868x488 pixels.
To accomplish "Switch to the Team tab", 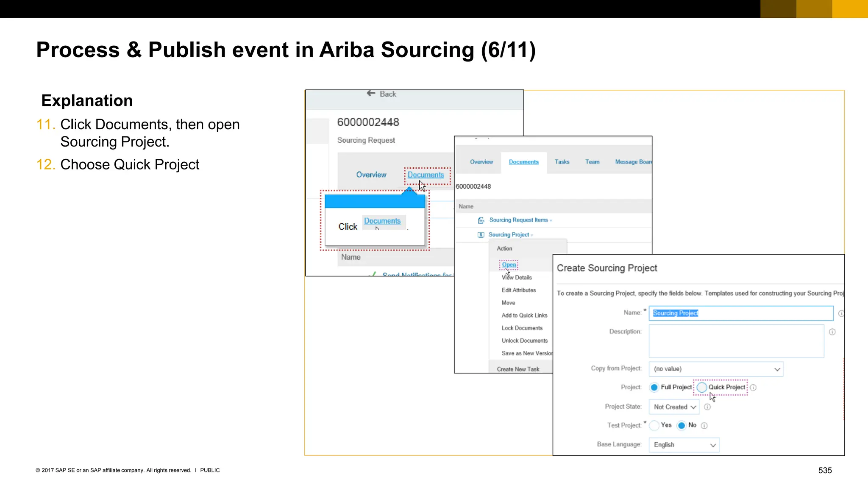I will pos(593,162).
